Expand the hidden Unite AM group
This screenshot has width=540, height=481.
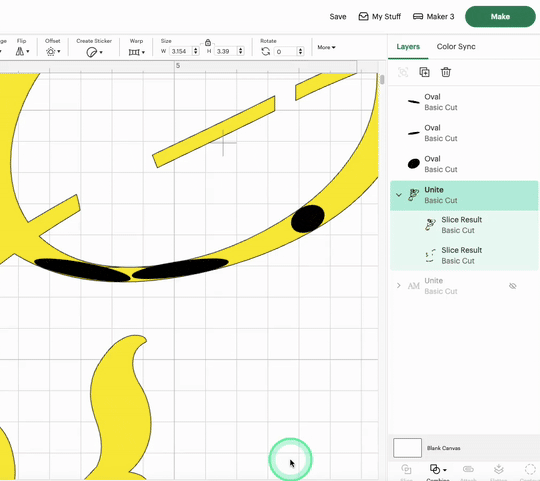pyautogui.click(x=399, y=285)
